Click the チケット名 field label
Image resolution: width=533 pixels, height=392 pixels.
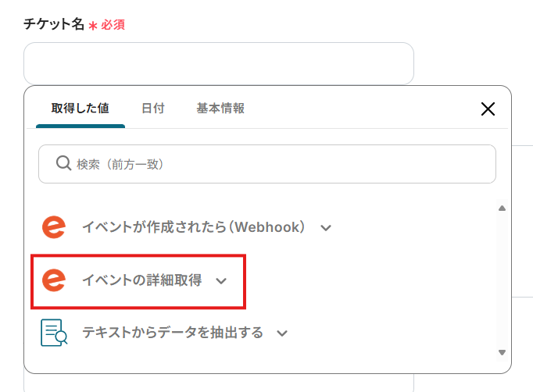pyautogui.click(x=53, y=24)
